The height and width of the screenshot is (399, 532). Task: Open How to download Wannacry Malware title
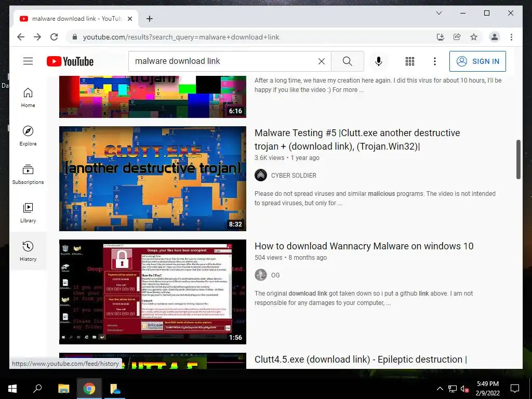click(364, 246)
